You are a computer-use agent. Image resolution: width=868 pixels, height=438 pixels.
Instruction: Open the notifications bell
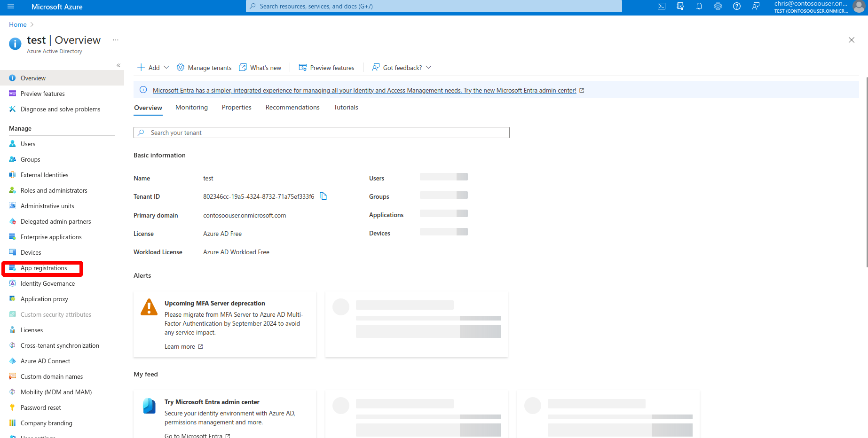[699, 7]
